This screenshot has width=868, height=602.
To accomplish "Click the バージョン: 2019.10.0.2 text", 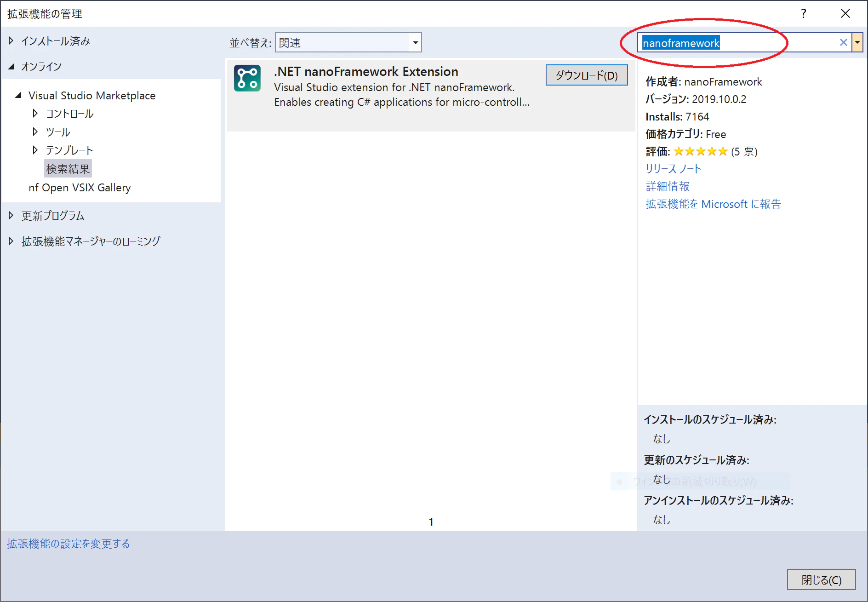I will point(696,99).
